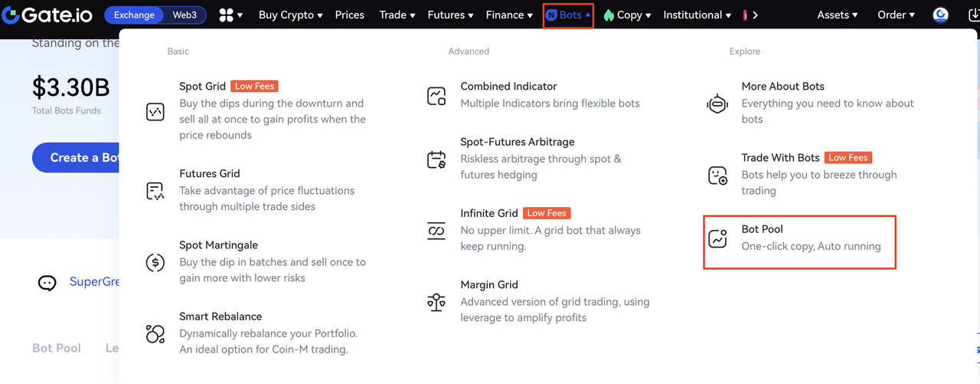980x384 pixels.
Task: Click the Gate.io logo
Action: click(47, 15)
